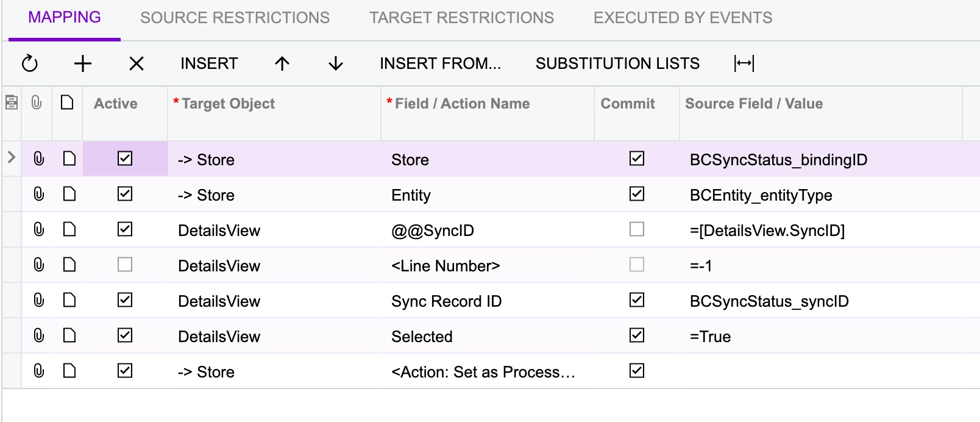Click the fit-to-screen column width icon

(744, 63)
